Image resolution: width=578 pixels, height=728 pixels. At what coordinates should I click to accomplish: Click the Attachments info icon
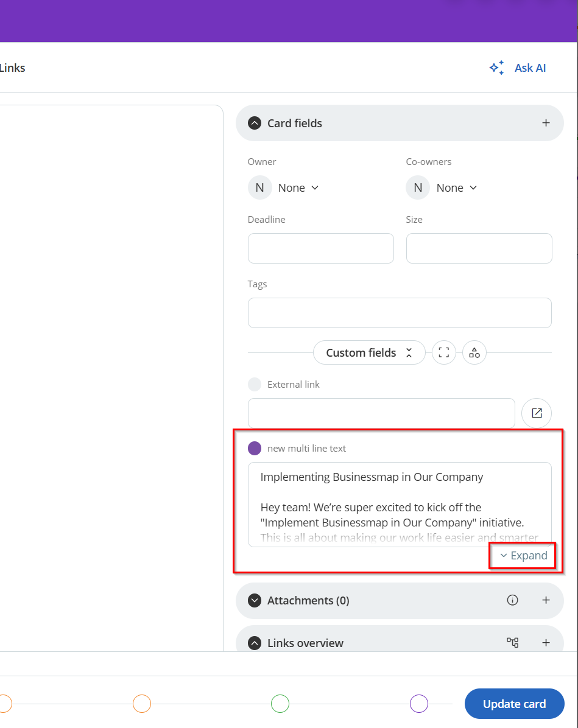coord(513,600)
